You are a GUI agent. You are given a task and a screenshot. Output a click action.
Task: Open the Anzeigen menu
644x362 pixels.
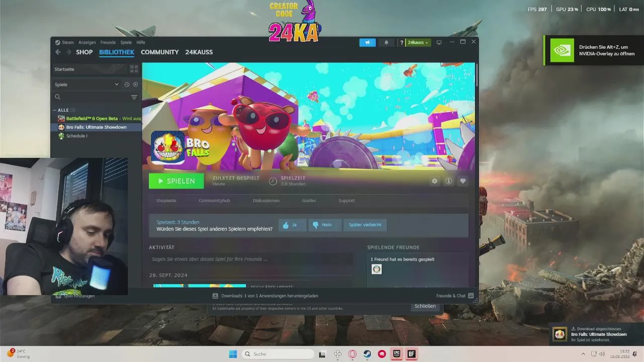(87, 43)
